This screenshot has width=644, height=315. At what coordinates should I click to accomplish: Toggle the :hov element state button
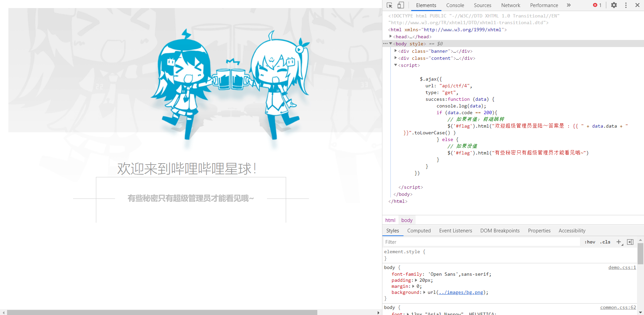(x=590, y=242)
